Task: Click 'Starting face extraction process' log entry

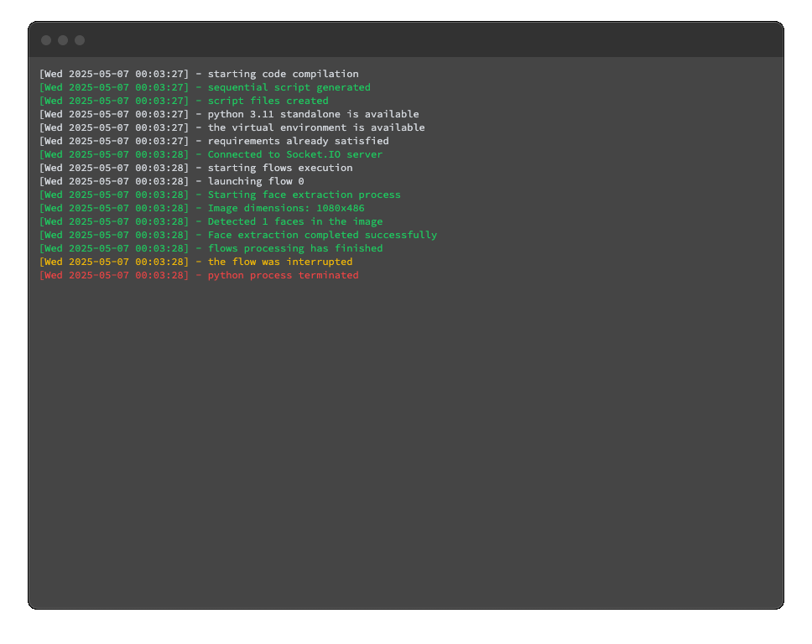Action: (304, 195)
